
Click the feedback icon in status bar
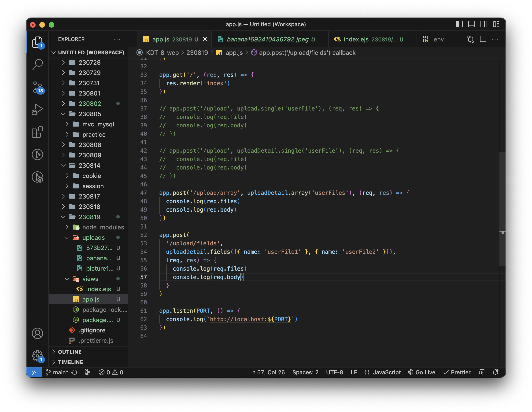(x=481, y=372)
